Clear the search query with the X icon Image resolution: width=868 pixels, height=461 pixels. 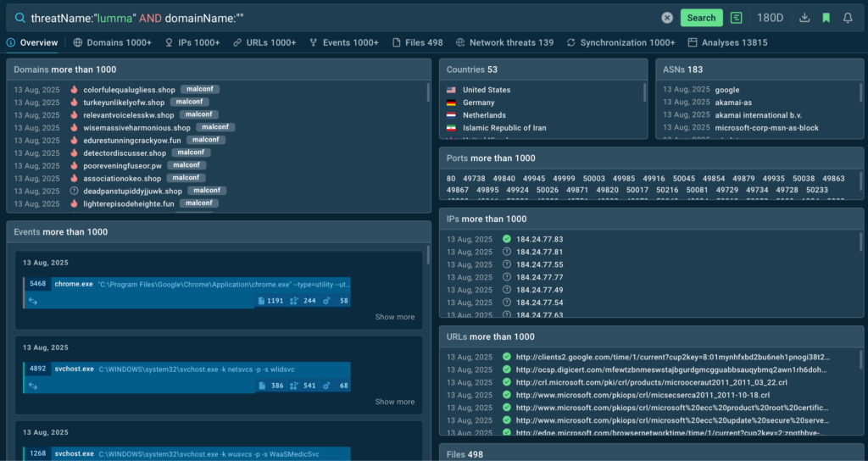click(667, 18)
